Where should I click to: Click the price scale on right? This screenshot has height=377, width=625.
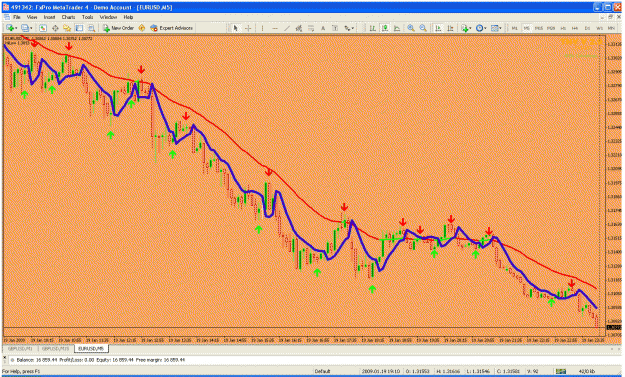[x=613, y=185]
